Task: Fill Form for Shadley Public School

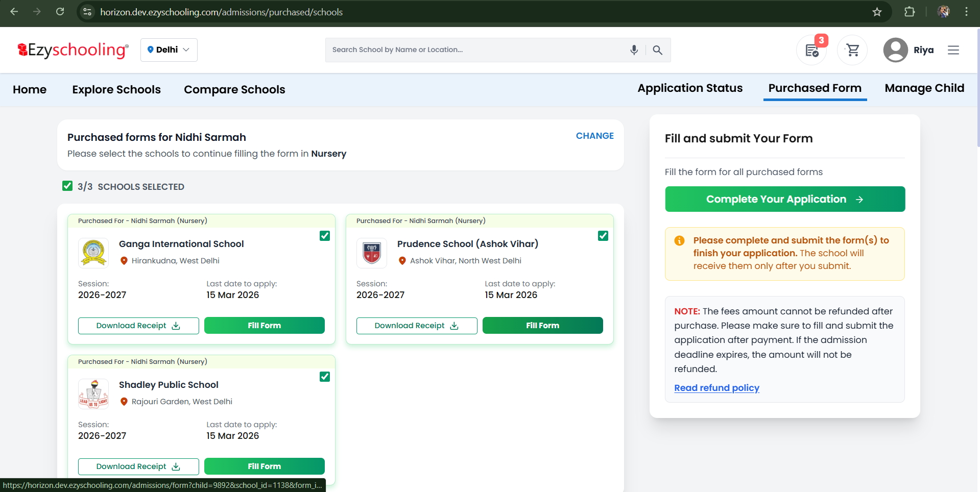Action: pos(265,466)
